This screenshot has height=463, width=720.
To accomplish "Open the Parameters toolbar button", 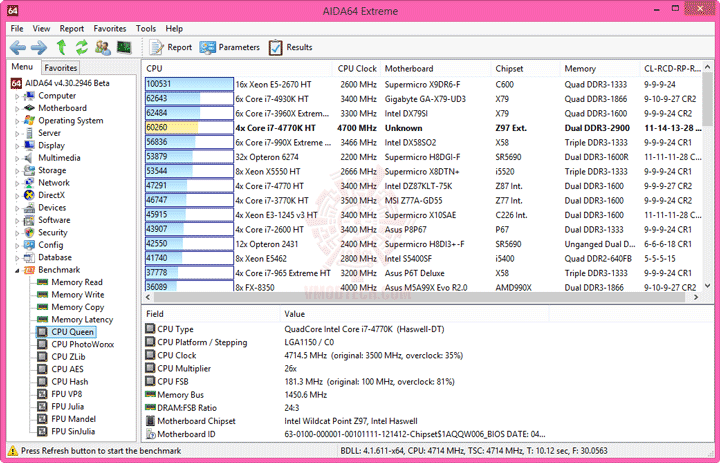I will [x=230, y=47].
